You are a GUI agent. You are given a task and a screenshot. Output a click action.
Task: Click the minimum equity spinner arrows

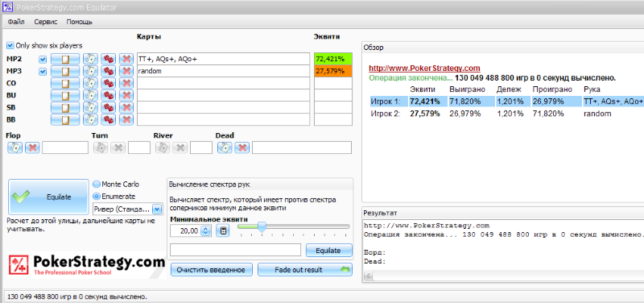point(206,231)
